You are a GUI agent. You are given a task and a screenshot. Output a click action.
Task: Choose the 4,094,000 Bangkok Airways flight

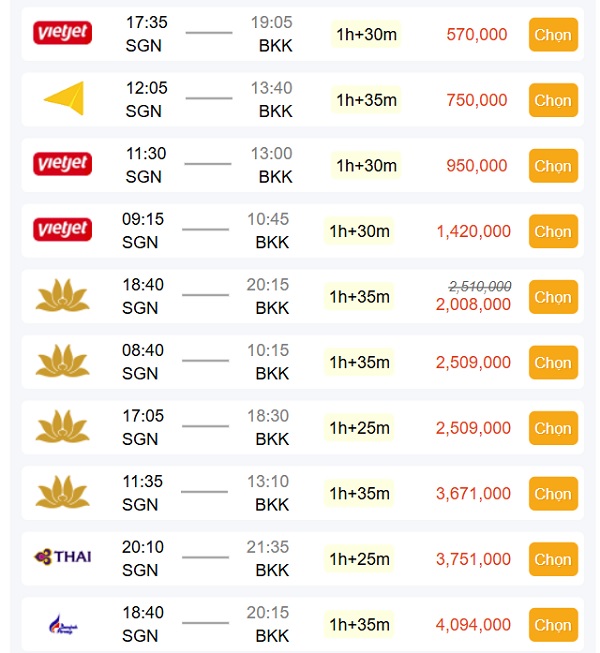point(552,625)
